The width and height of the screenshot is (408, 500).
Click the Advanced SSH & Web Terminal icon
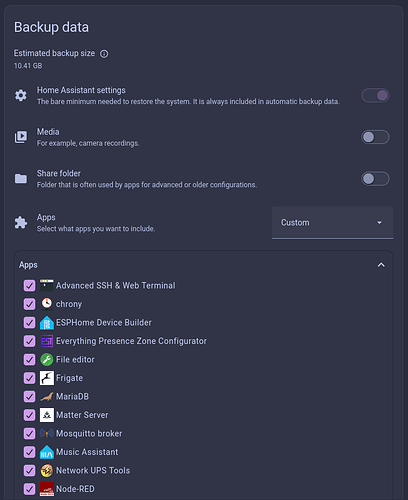(47, 286)
